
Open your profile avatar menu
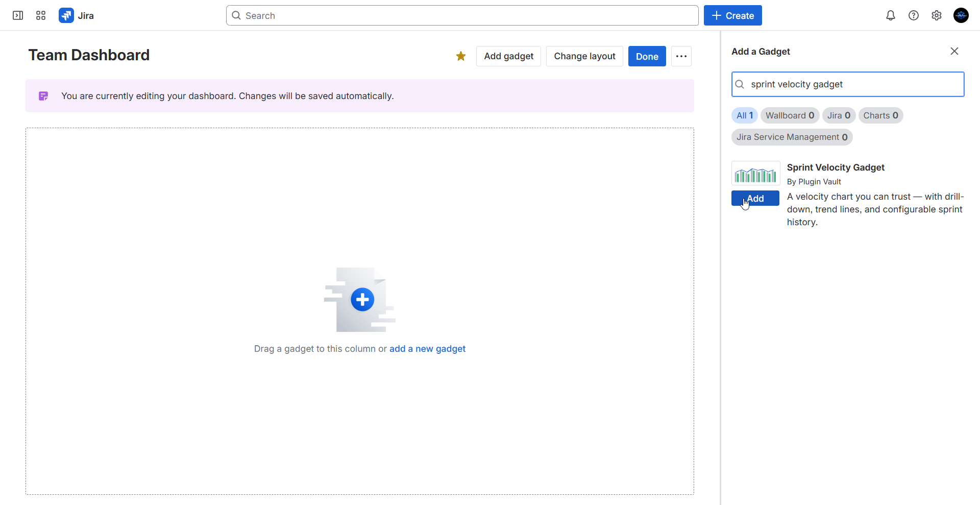coord(961,15)
